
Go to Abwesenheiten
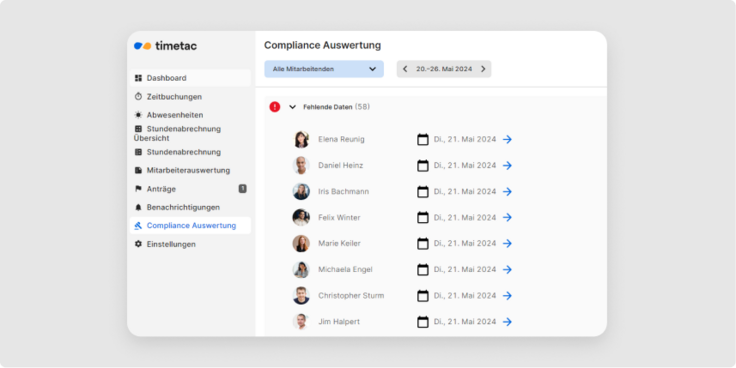pyautogui.click(x=190, y=115)
